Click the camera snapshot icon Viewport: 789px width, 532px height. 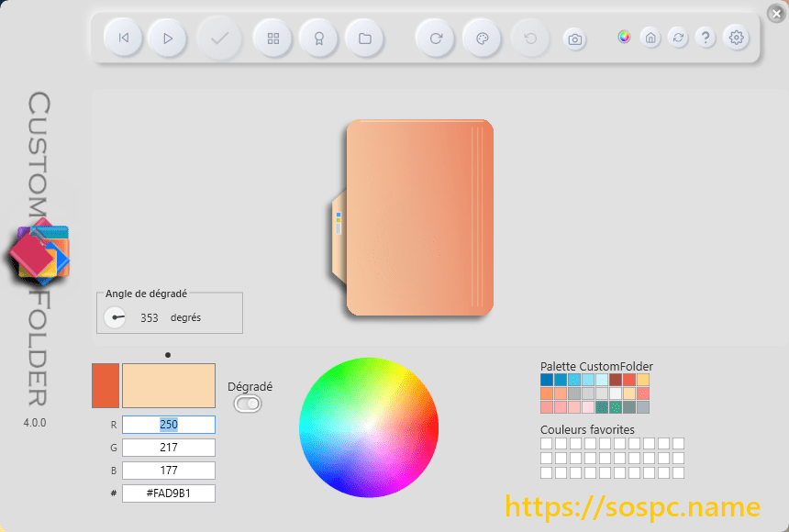(x=575, y=39)
